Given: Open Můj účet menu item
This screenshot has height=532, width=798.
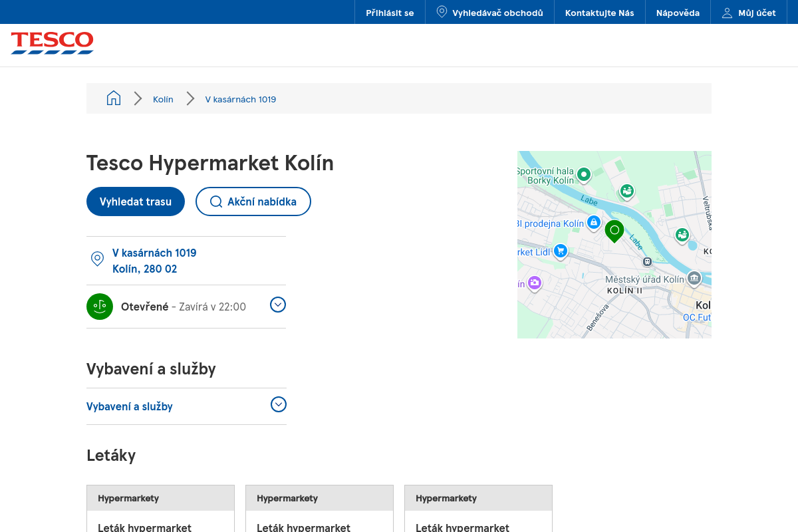Looking at the screenshot, I should pos(749,13).
